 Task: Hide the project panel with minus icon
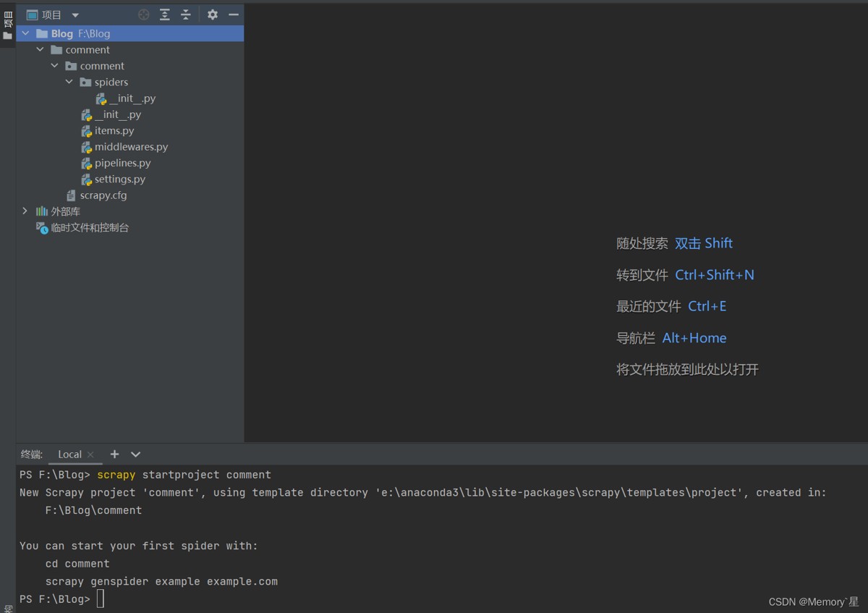coord(233,14)
